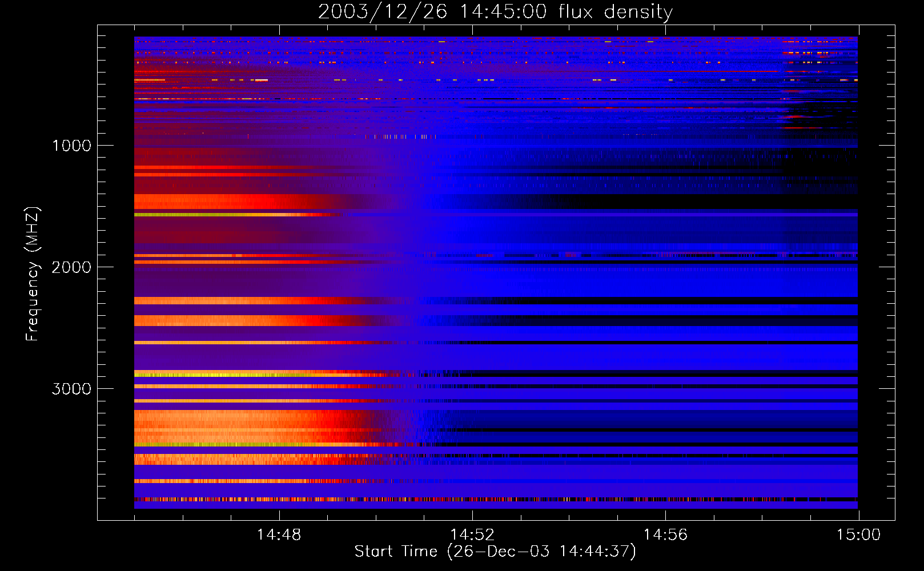
Task: Click the 'Frequency (MHZ)' y-axis label
Action: coord(33,274)
